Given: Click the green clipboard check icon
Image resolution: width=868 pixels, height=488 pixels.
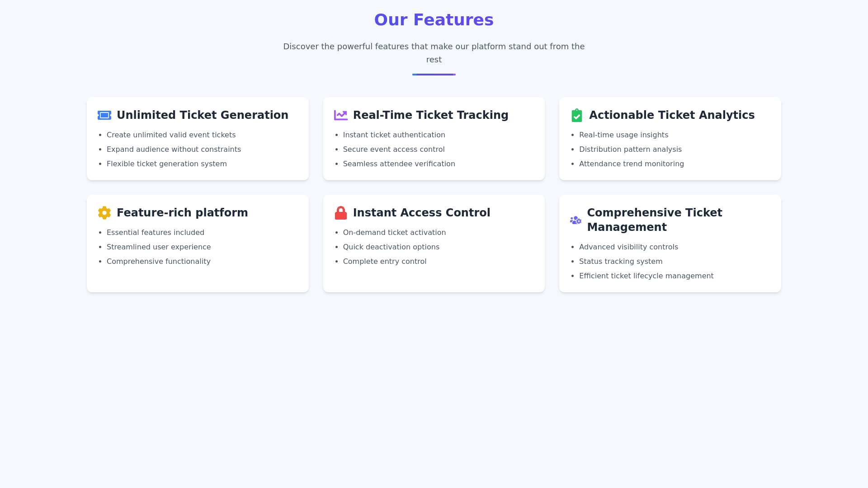Looking at the screenshot, I should [576, 115].
